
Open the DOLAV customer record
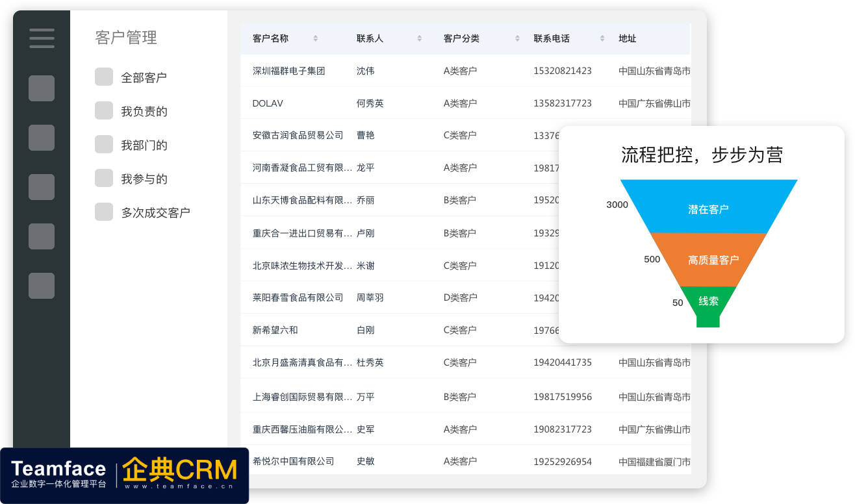point(268,103)
